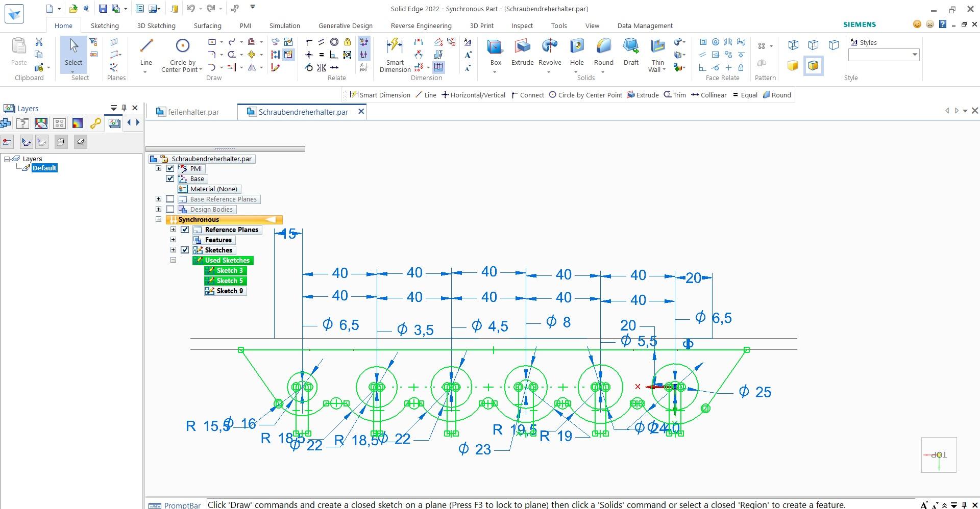Enable Base Reference Planes checkbox
The width and height of the screenshot is (980, 509).
tap(170, 199)
